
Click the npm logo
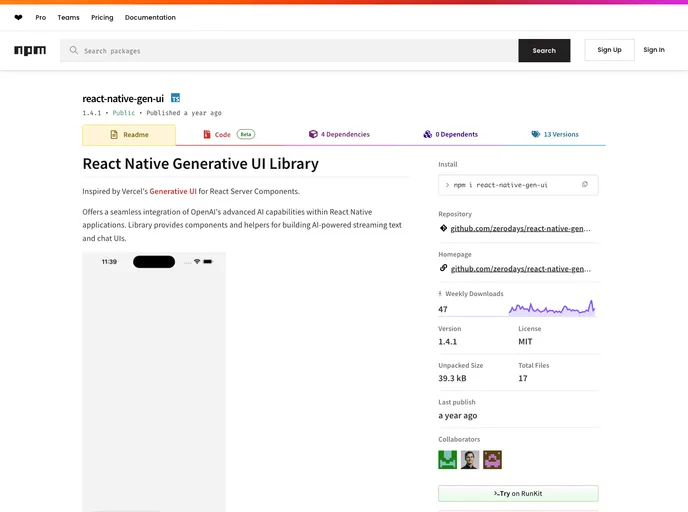point(30,50)
